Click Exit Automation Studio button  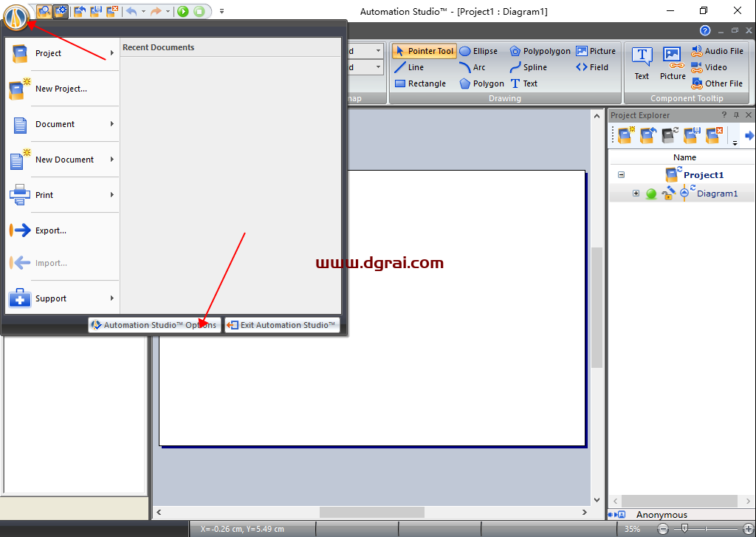pos(283,325)
